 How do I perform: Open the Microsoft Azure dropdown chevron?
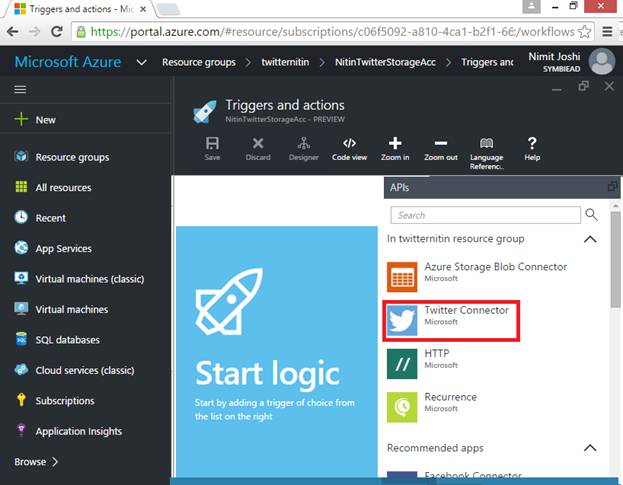click(x=142, y=62)
